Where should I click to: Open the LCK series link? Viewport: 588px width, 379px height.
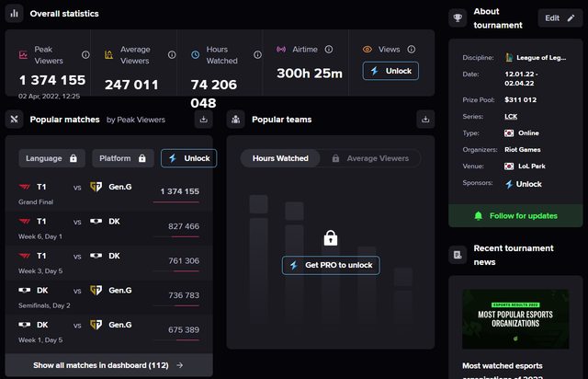511,117
